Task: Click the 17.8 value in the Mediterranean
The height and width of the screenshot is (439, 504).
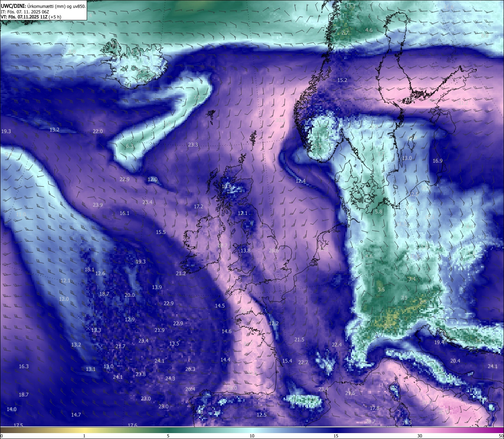Action: pos(374,408)
